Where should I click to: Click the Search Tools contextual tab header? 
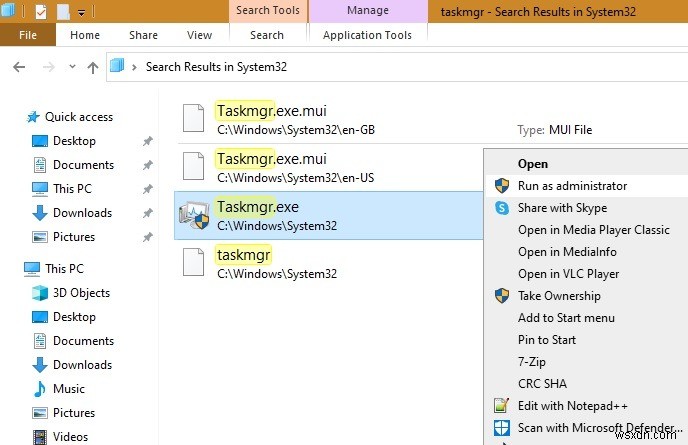click(x=268, y=11)
